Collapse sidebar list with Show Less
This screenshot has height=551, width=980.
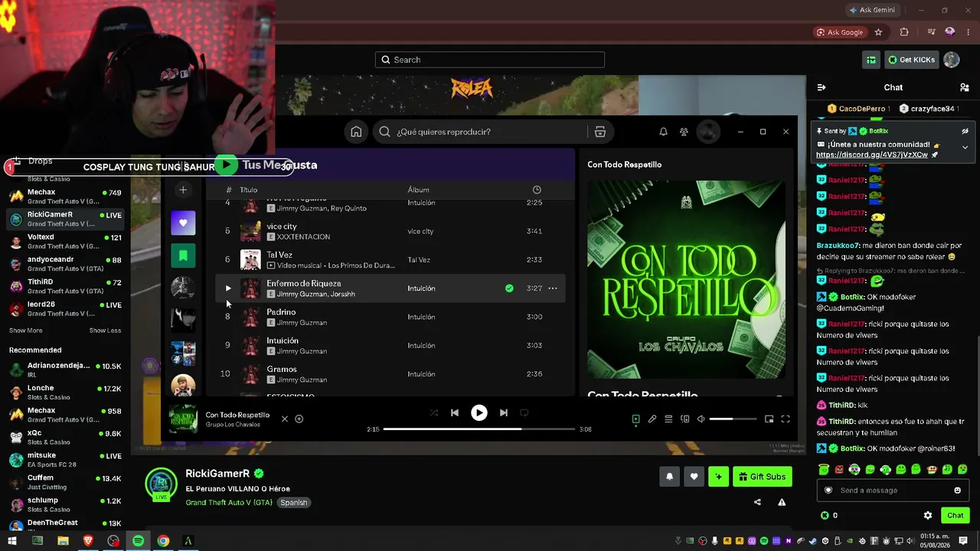[x=105, y=331]
